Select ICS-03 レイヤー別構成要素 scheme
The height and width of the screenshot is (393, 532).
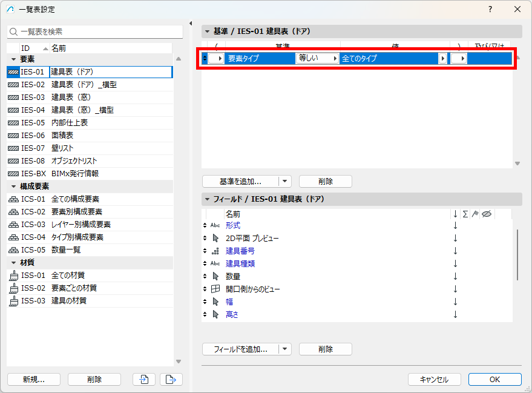coord(90,225)
